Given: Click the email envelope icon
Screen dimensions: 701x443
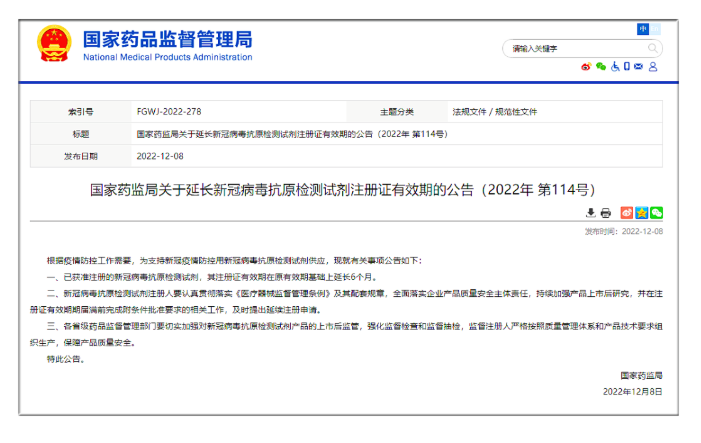Looking at the screenshot, I should click(639, 67).
